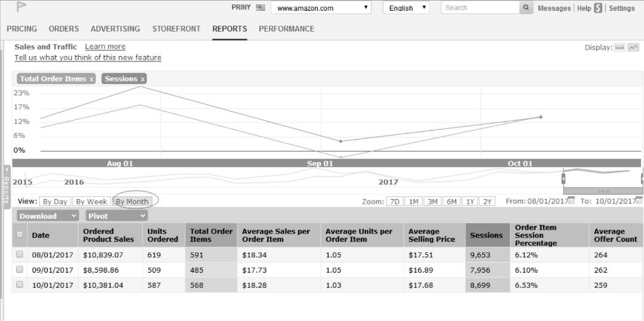View data By Week
Viewport: 644px width, 321px height.
[92, 202]
